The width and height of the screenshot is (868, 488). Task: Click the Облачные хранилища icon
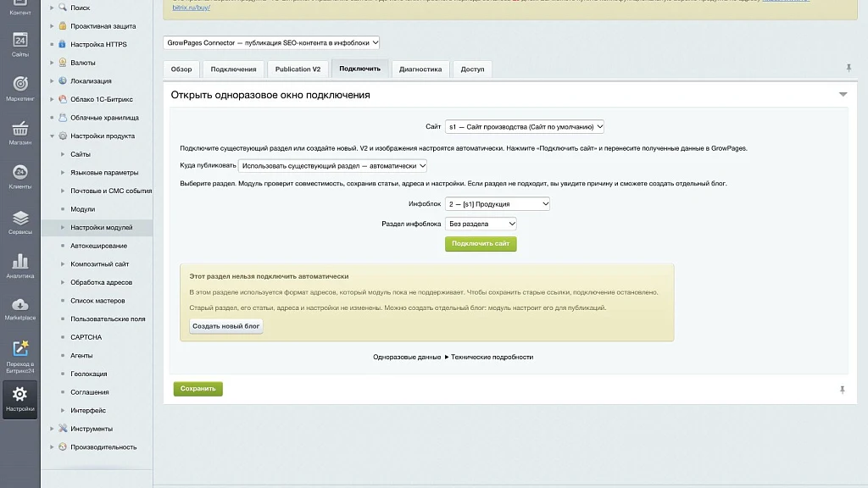click(x=63, y=117)
